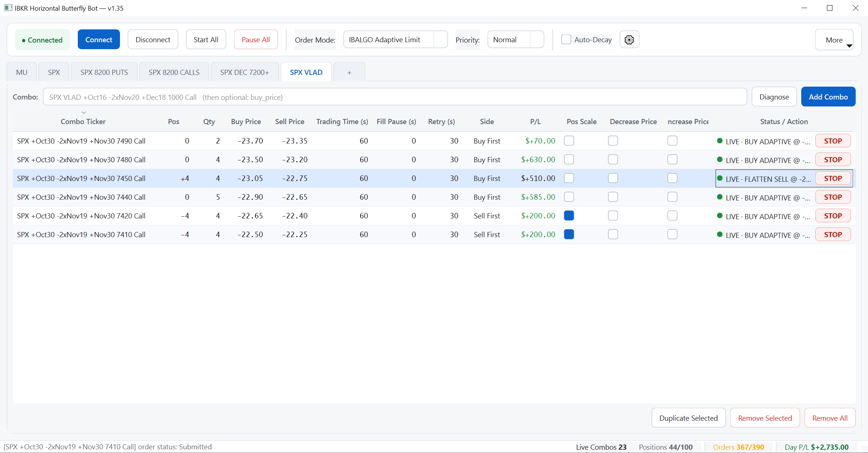Click the Disconnect button

153,39
